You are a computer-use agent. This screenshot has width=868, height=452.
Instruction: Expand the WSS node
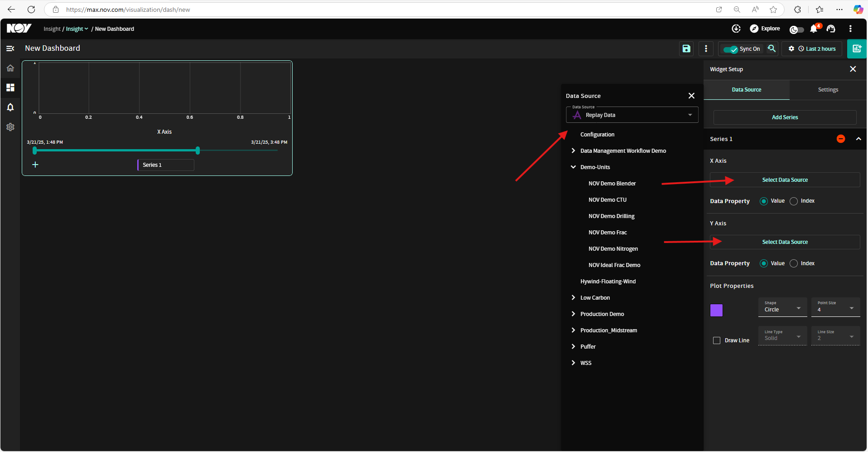coord(574,363)
